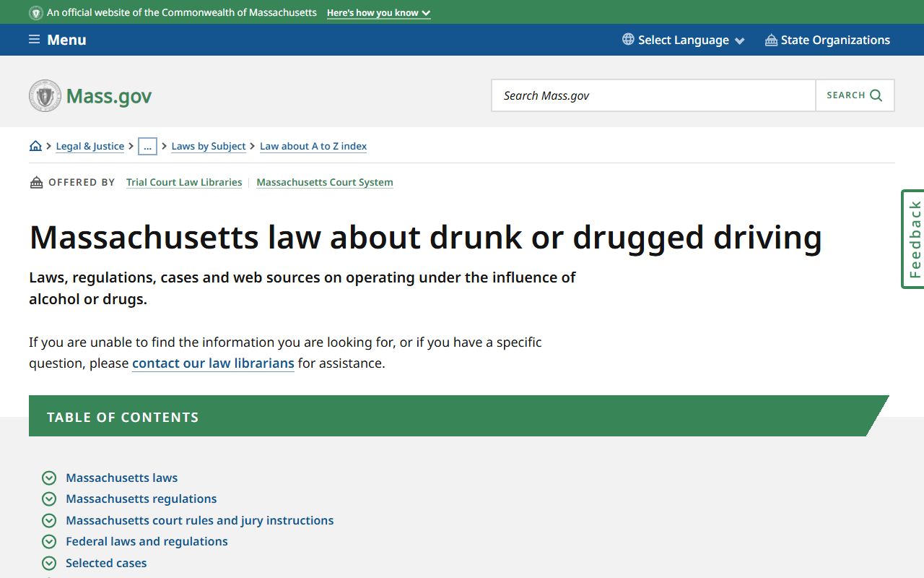
Task: Click the Table of Contents header
Action: click(458, 416)
